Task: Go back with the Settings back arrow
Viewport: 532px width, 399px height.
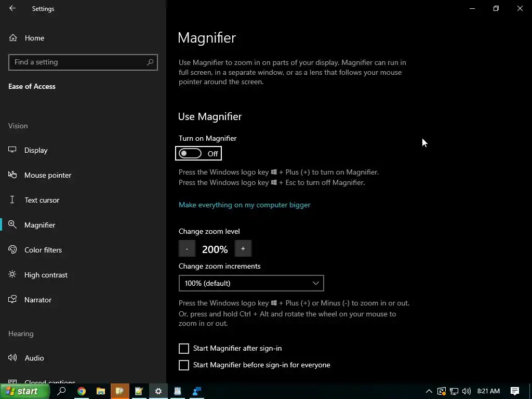Action: (12, 8)
